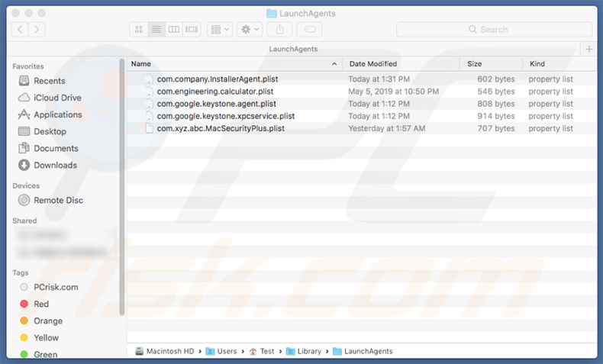Click the InstallerAgent plist file icon

(149, 79)
